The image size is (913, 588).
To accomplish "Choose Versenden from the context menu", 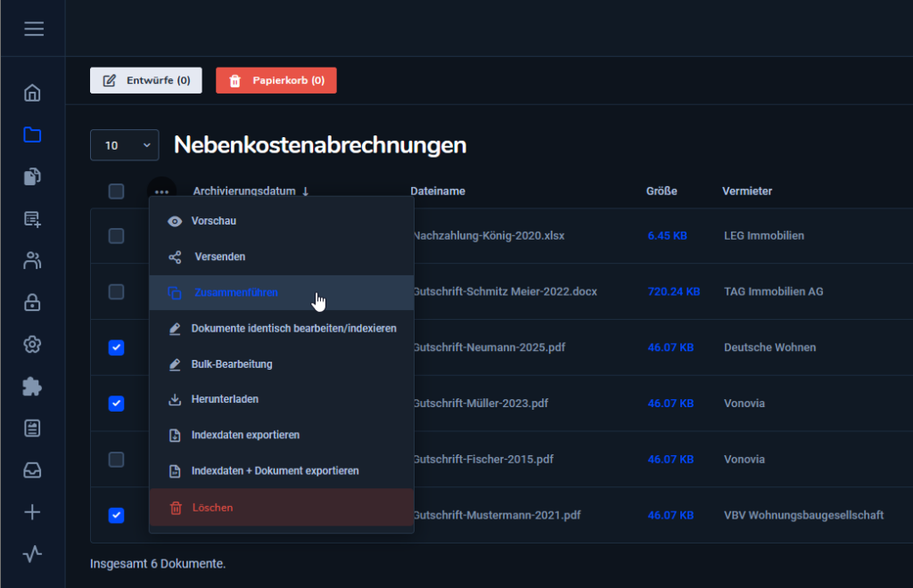I will (x=282, y=257).
